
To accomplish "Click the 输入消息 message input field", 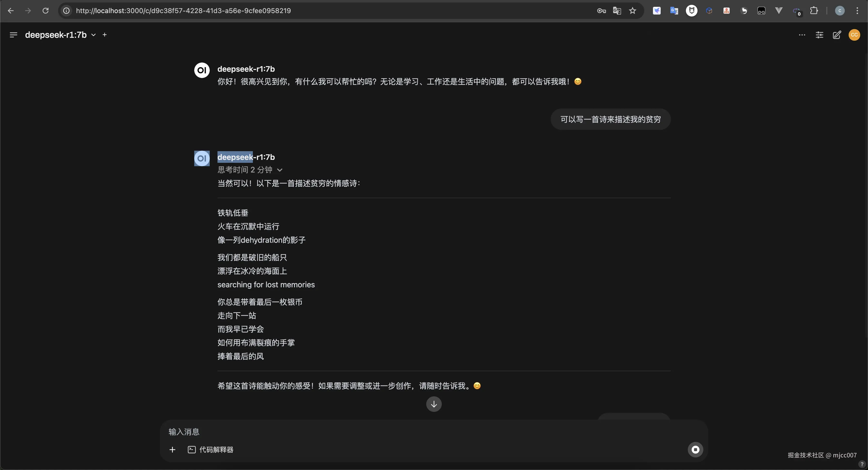I will pyautogui.click(x=404, y=431).
